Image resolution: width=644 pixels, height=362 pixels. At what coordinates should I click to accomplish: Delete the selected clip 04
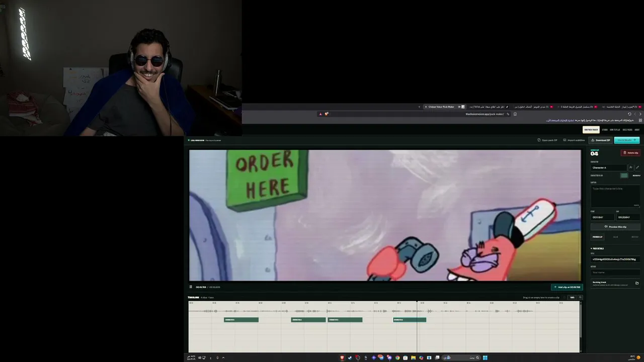(x=630, y=153)
